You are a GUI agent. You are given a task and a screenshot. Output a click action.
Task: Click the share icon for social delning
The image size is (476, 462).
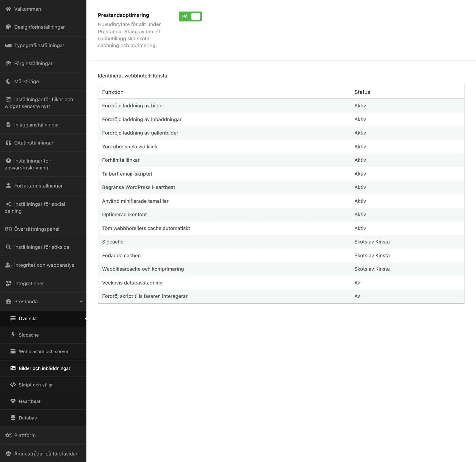click(8, 204)
